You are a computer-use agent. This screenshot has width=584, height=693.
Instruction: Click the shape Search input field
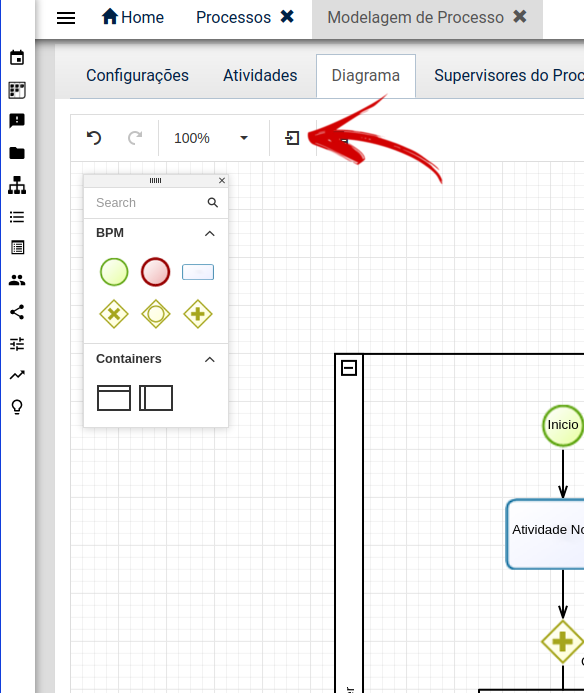click(149, 203)
